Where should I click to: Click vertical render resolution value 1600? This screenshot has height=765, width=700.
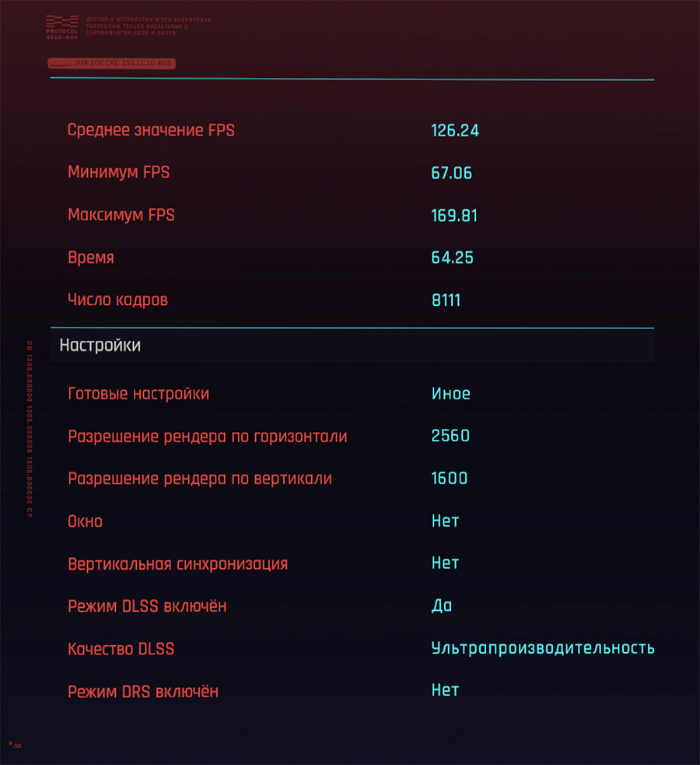(450, 478)
